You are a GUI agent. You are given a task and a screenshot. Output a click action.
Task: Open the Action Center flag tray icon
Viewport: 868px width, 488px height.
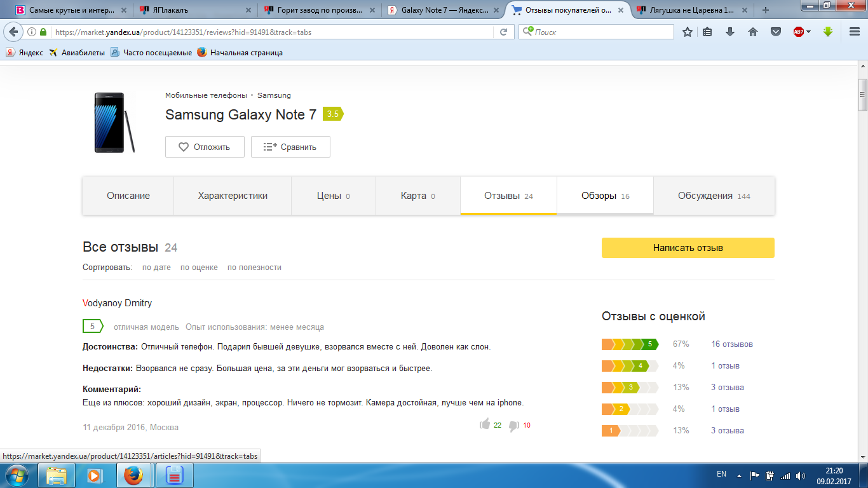(x=755, y=475)
